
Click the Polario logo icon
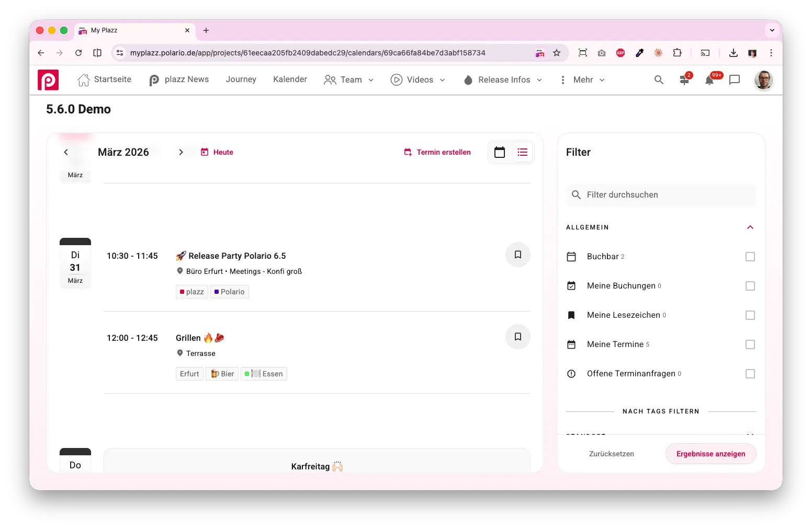pyautogui.click(x=48, y=80)
